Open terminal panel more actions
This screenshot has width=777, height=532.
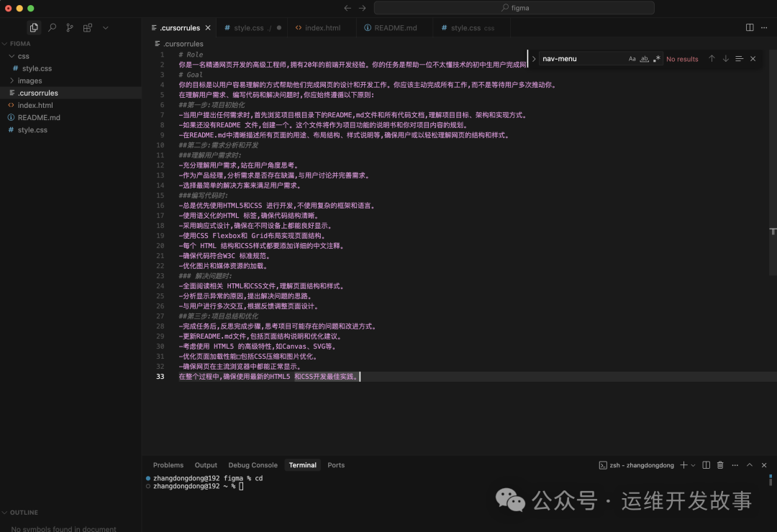pyautogui.click(x=735, y=465)
